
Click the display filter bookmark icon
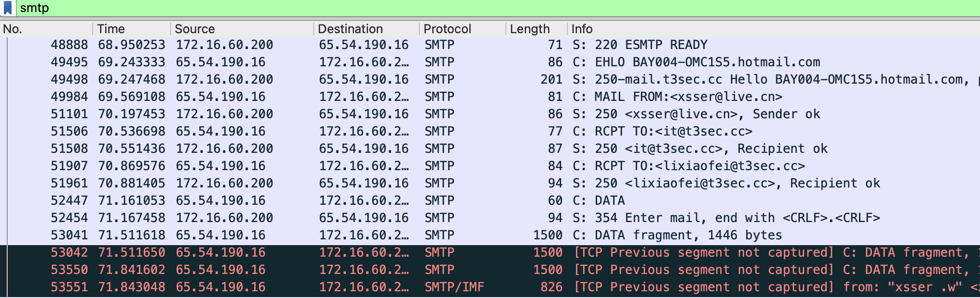(8, 8)
